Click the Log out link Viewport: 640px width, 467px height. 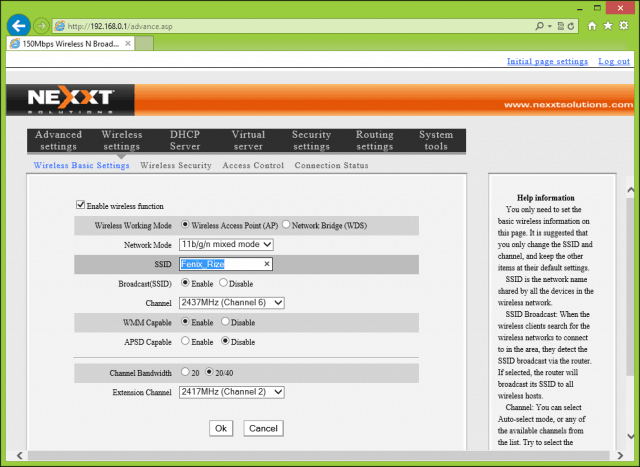[x=614, y=61]
